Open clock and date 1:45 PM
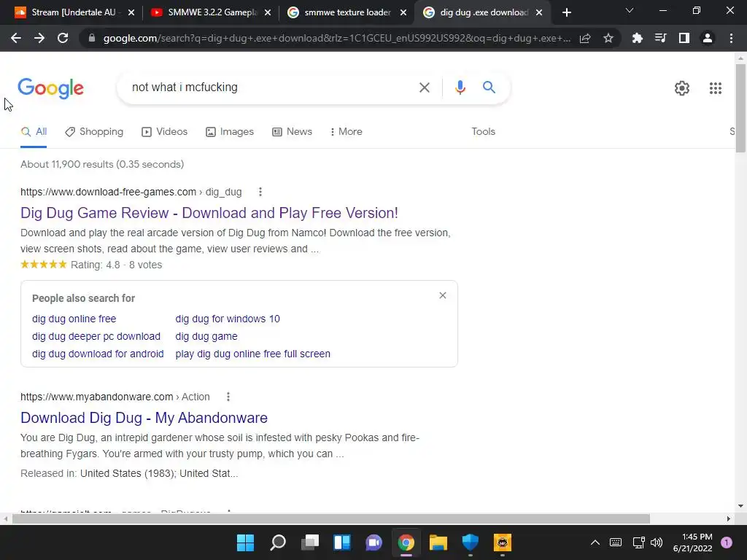 tap(692, 542)
